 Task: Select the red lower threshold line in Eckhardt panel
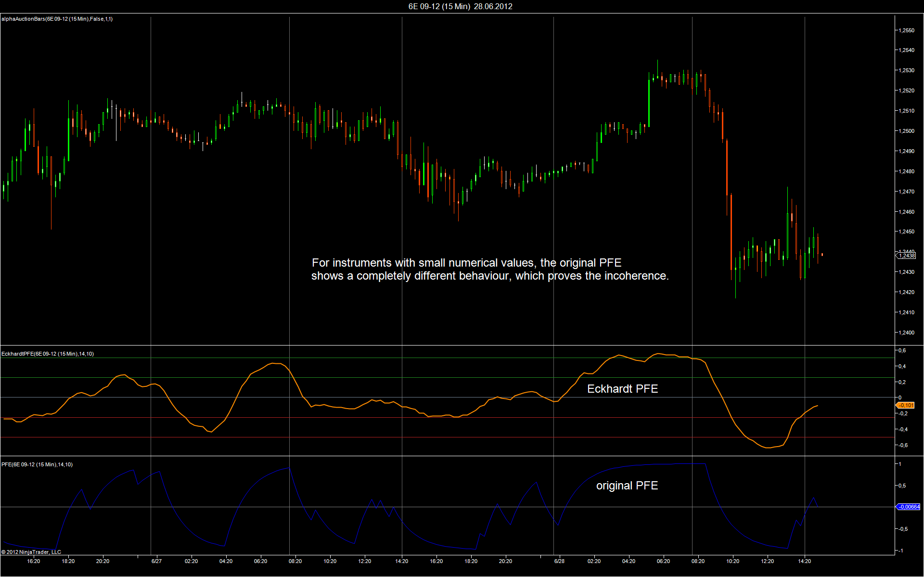click(x=447, y=437)
